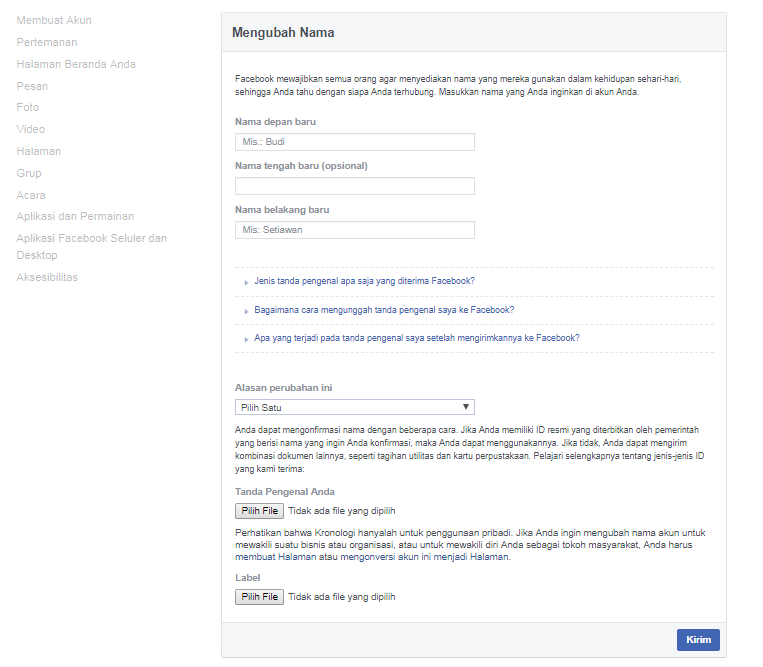Viewport: 763px width, 667px height.
Task: Go to Aksesibilitas in sidebar
Action: tap(47, 277)
